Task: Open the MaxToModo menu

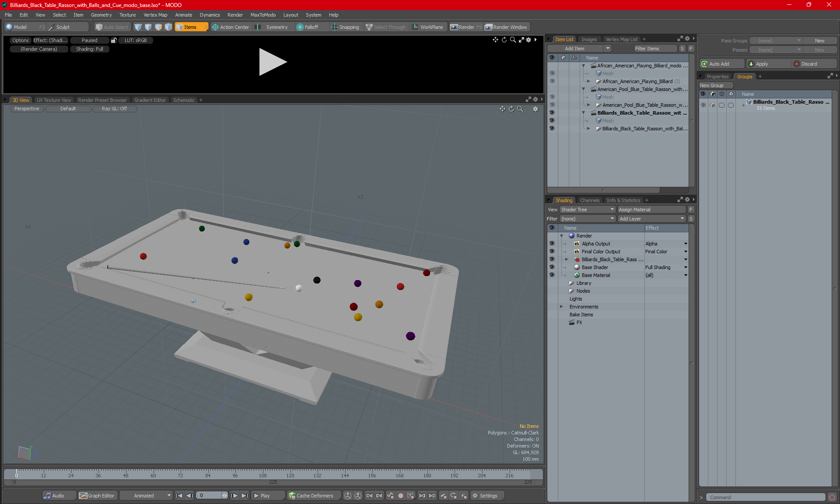Action: (263, 15)
